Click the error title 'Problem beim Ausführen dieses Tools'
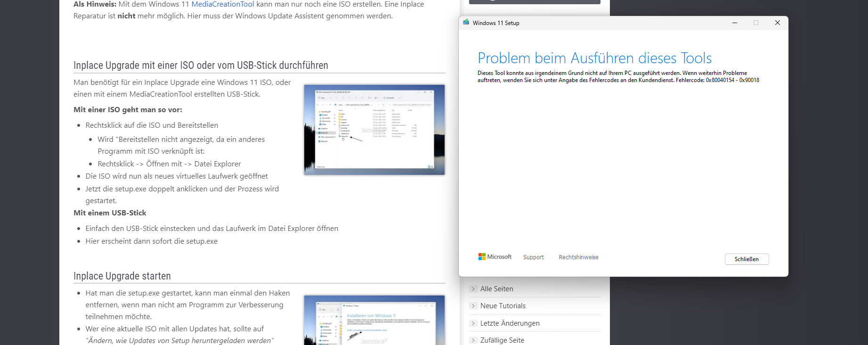This screenshot has width=868, height=345. [594, 58]
